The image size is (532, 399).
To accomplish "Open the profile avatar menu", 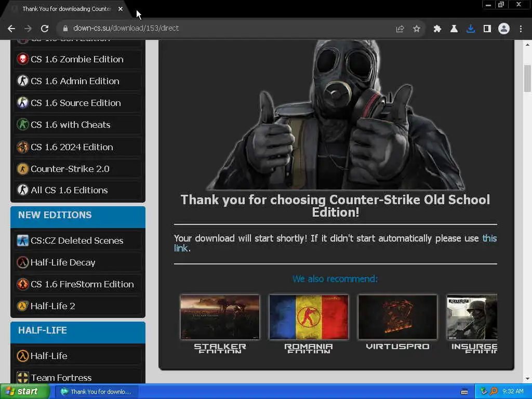I will tap(504, 29).
